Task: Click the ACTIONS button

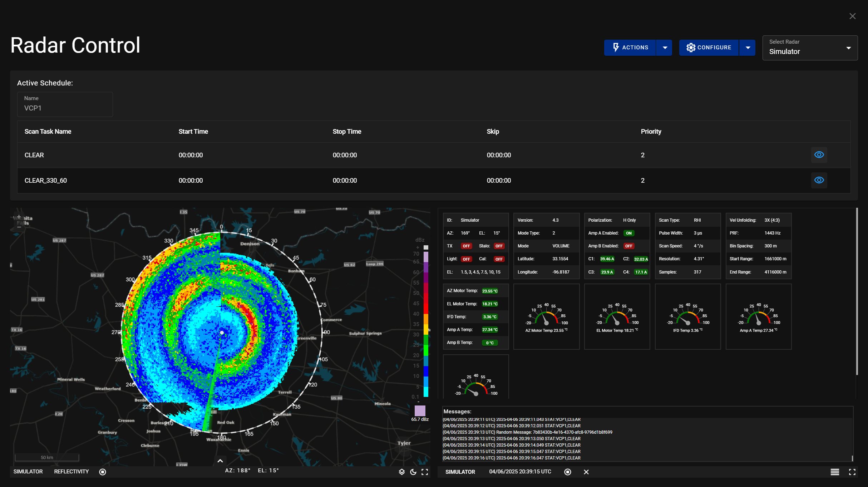Action: point(630,48)
